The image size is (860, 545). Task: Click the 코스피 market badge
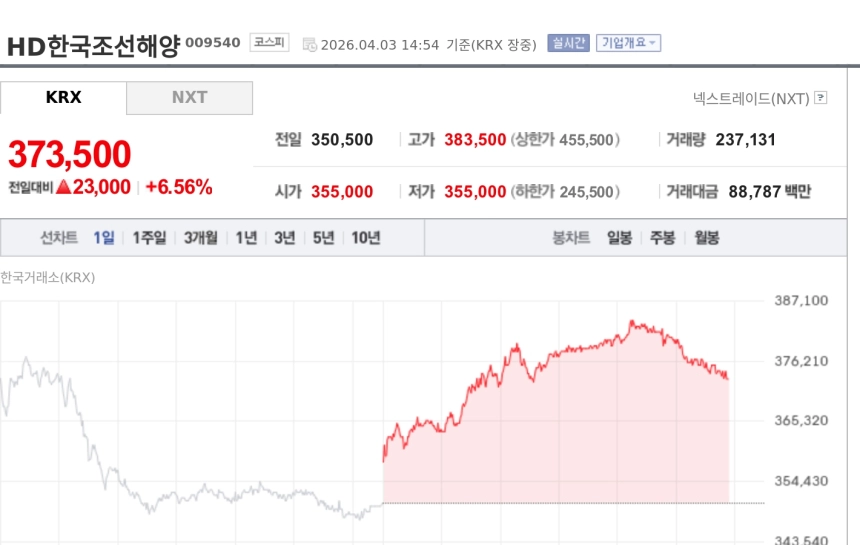(x=269, y=43)
